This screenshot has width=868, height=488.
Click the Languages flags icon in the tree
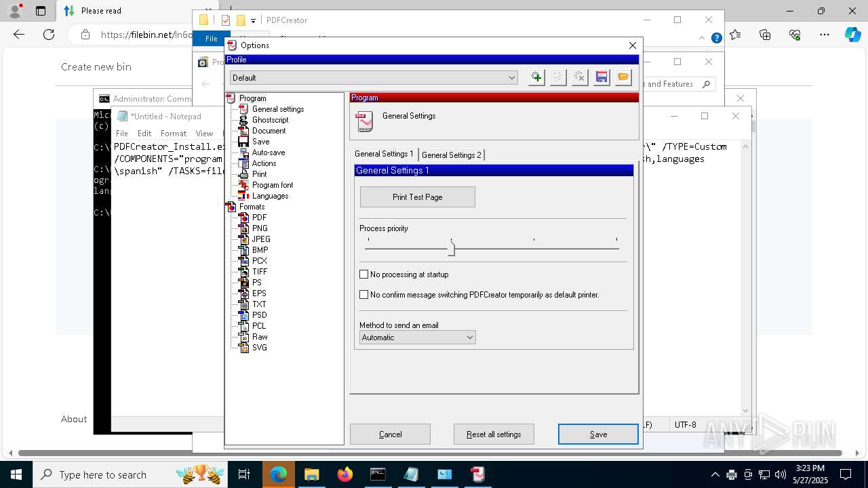(243, 196)
